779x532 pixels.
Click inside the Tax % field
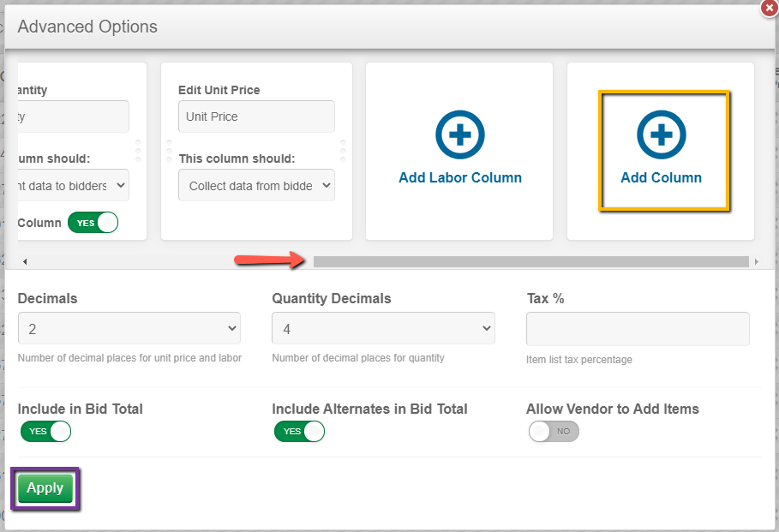point(638,329)
